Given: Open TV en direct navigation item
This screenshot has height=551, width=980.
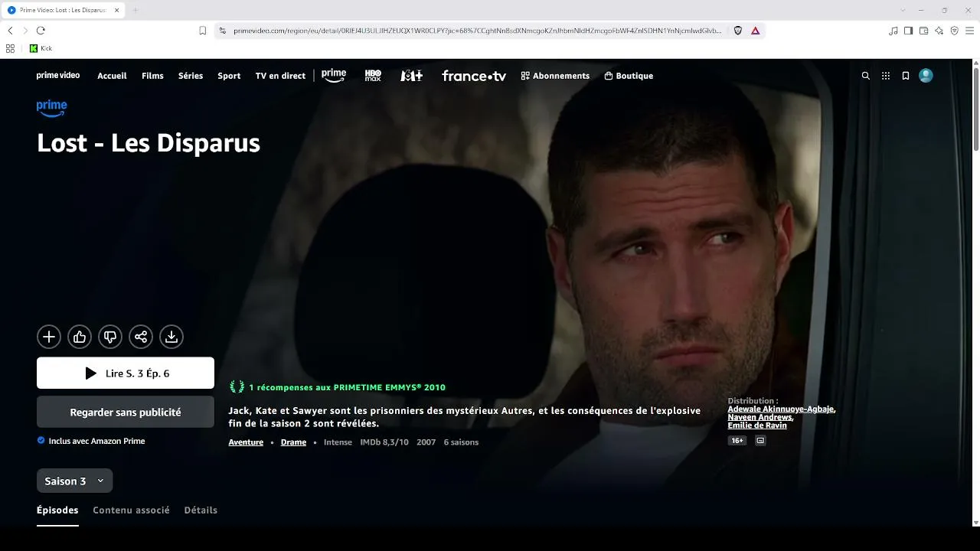Looking at the screenshot, I should tap(280, 76).
